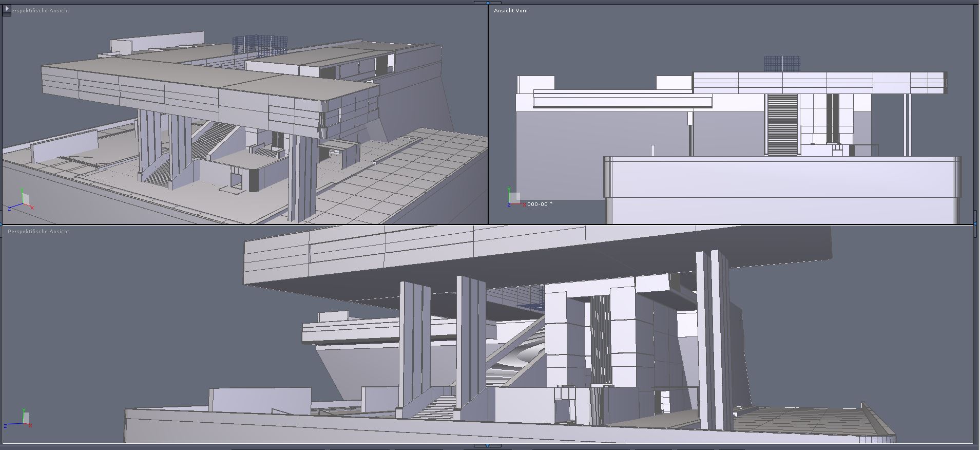Click the 'Ansicht Vorn' viewport label
The image size is (980, 450).
click(x=510, y=10)
